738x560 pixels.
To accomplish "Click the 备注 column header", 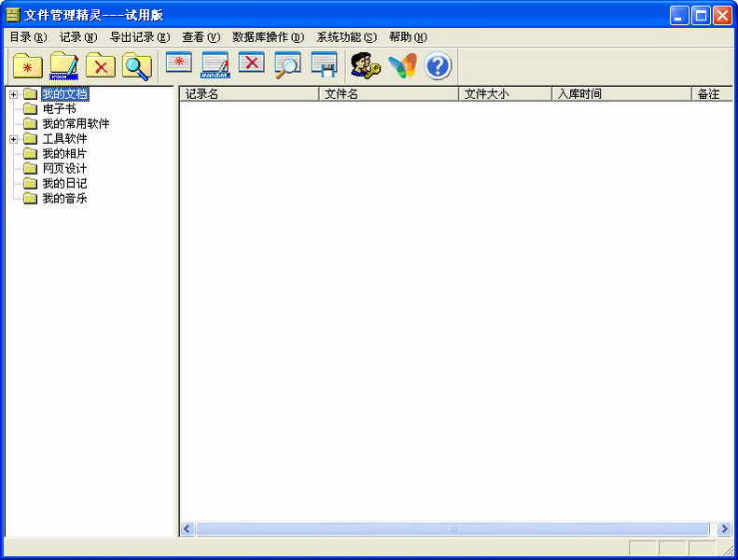I will [x=712, y=94].
